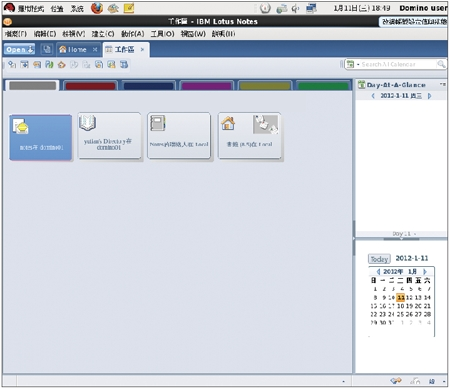Select the green workspace page tab
This screenshot has height=389, width=450.
click(x=323, y=86)
